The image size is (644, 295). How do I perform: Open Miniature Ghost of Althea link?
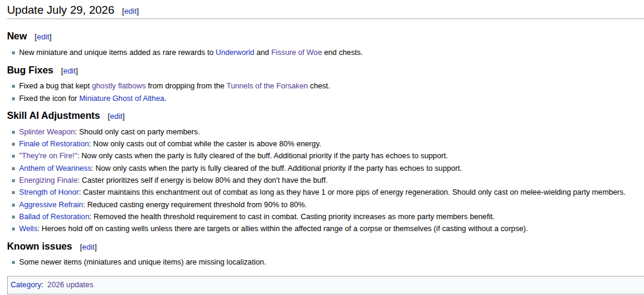(122, 99)
